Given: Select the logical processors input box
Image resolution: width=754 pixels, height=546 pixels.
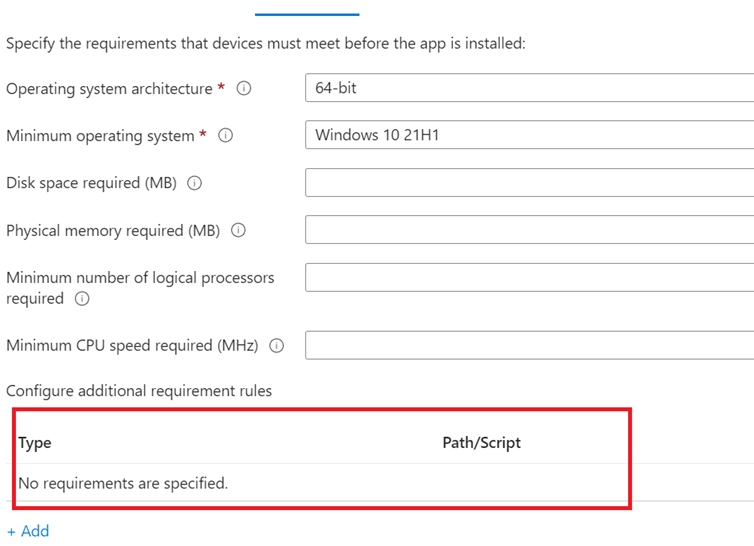Looking at the screenshot, I should tap(529, 277).
